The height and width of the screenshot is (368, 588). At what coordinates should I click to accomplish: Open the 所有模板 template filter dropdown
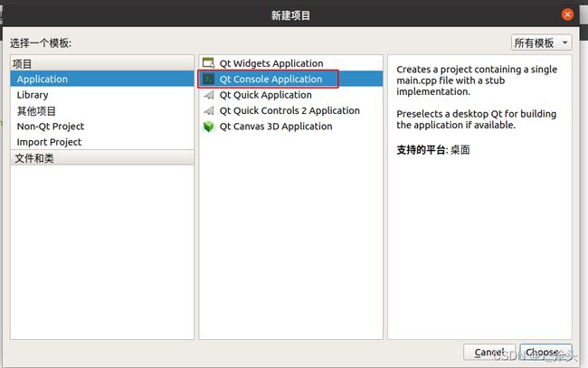pos(542,42)
